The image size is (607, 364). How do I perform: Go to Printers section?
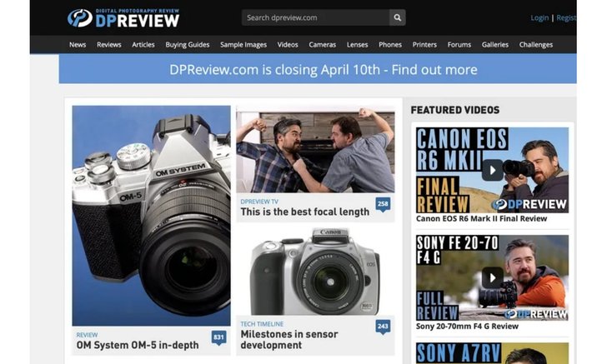coord(424,44)
